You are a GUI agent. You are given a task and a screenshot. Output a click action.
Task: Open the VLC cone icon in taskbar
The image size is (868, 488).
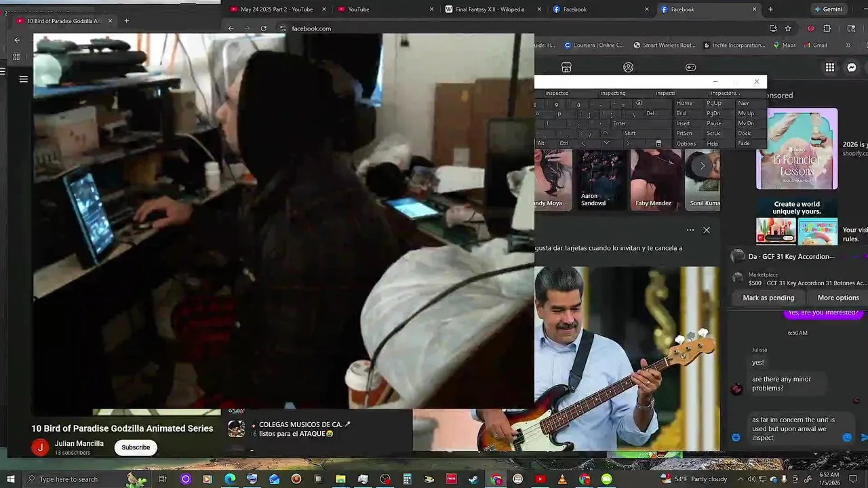tap(562, 479)
